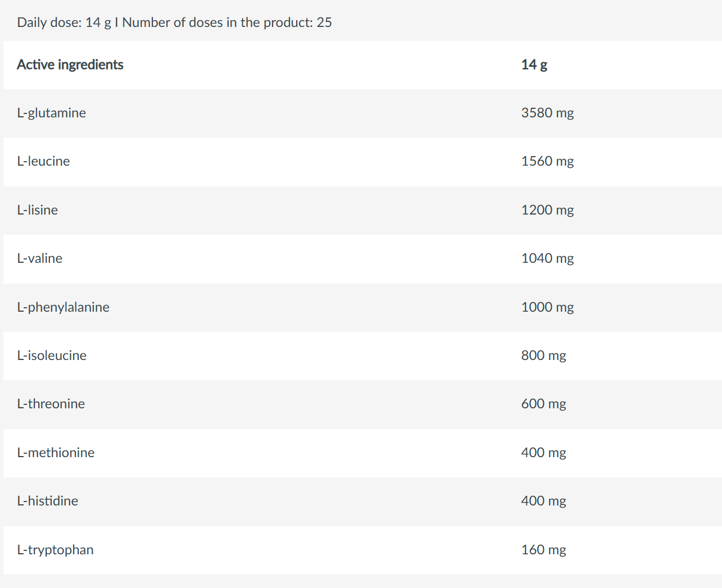Select the L-leucine ingredient name
The image size is (722, 588).
[x=44, y=161]
